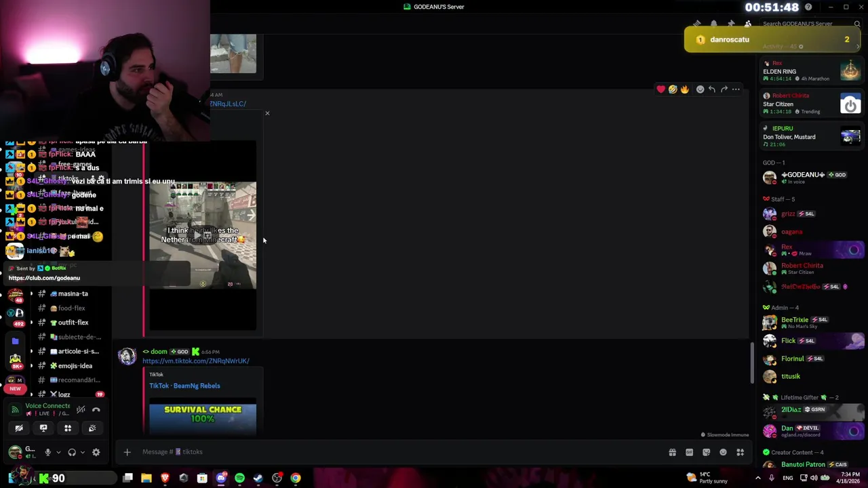Send a gift icon
Image resolution: width=868 pixels, height=488 pixels.
[673, 452]
